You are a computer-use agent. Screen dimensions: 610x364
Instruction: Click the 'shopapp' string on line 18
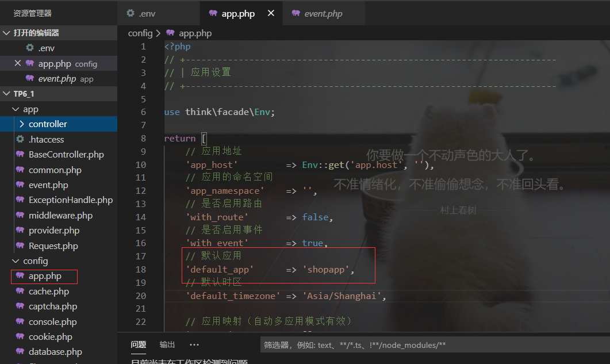click(x=325, y=269)
